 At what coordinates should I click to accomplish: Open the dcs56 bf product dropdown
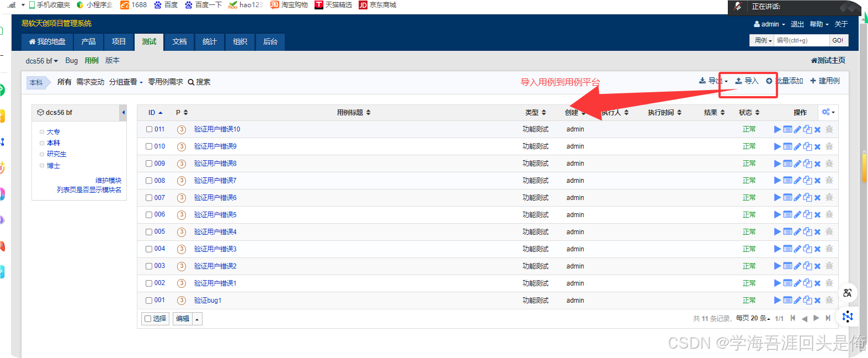[x=42, y=61]
